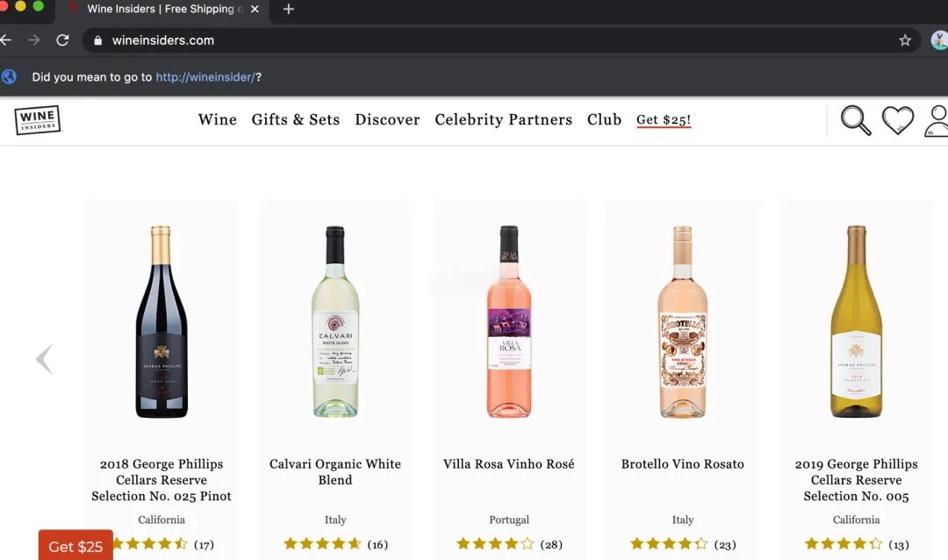Screen dimensions: 948x560
Task: Open the 2019 George Phillips bottle image
Action: [x=856, y=322]
